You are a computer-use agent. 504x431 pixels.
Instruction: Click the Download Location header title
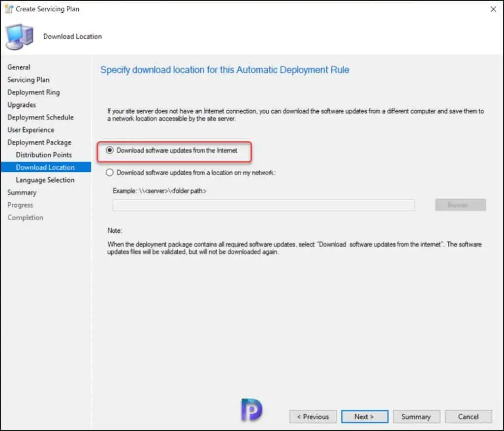[x=73, y=36]
